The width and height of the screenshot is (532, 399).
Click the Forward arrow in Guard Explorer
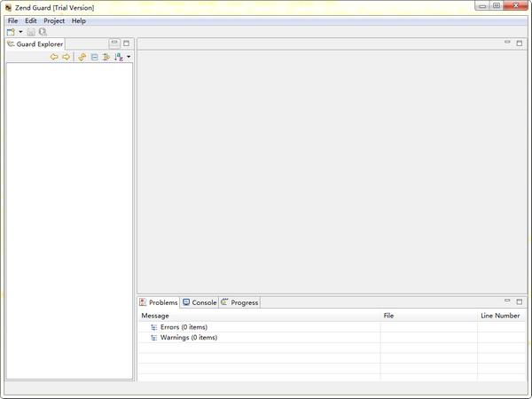(x=66, y=57)
